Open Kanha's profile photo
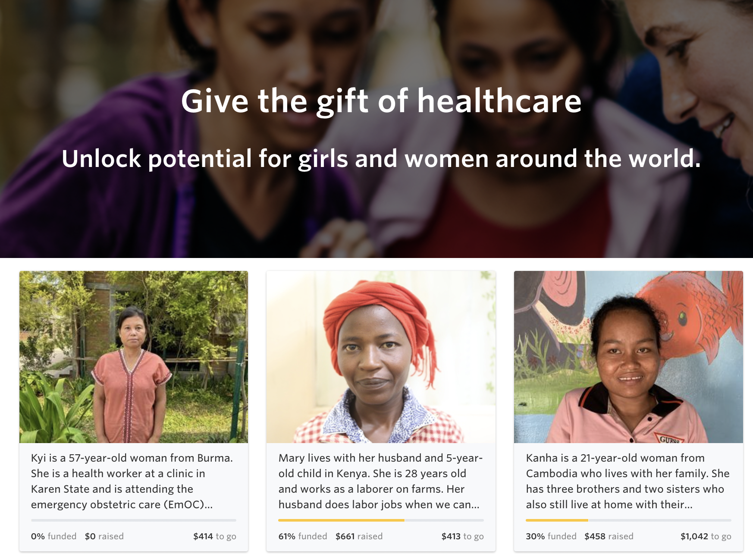 click(x=628, y=358)
